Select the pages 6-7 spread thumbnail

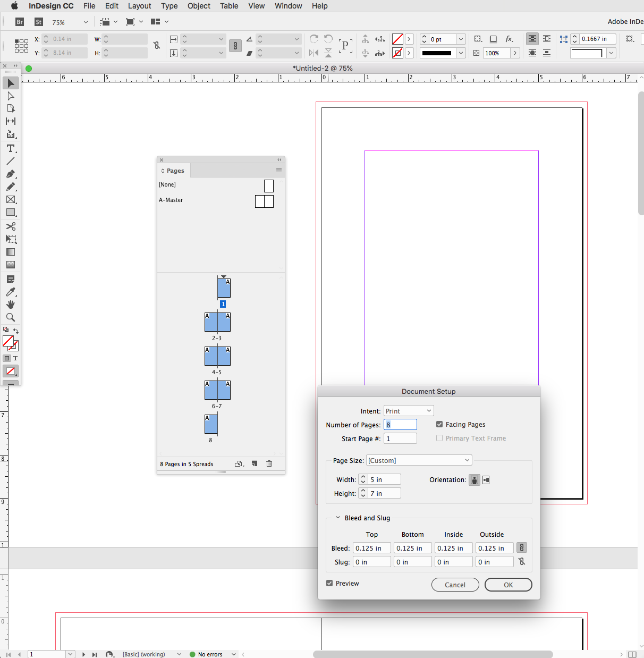(x=217, y=390)
